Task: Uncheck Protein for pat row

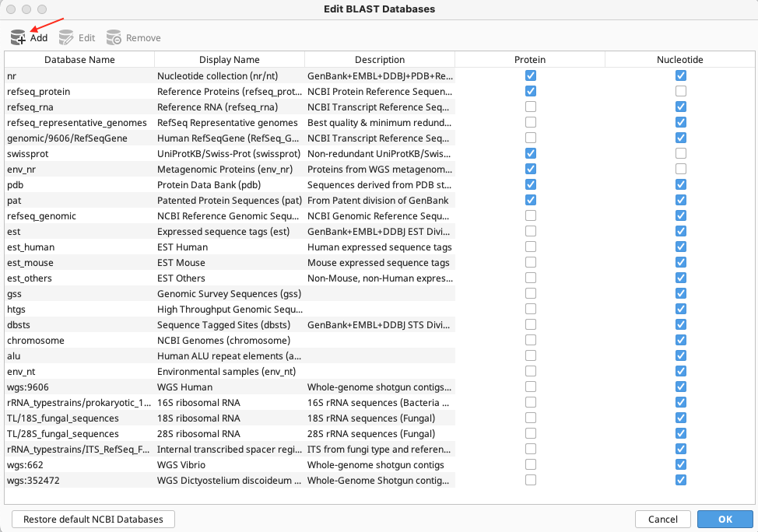Action: [530, 200]
